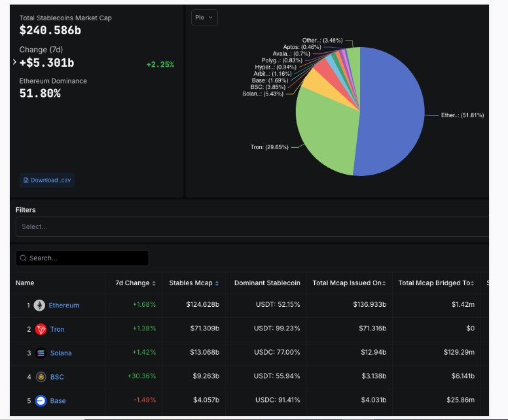Sort by Stables Mcap column arrows
Image resolution: width=508 pixels, height=420 pixels.
(x=217, y=283)
